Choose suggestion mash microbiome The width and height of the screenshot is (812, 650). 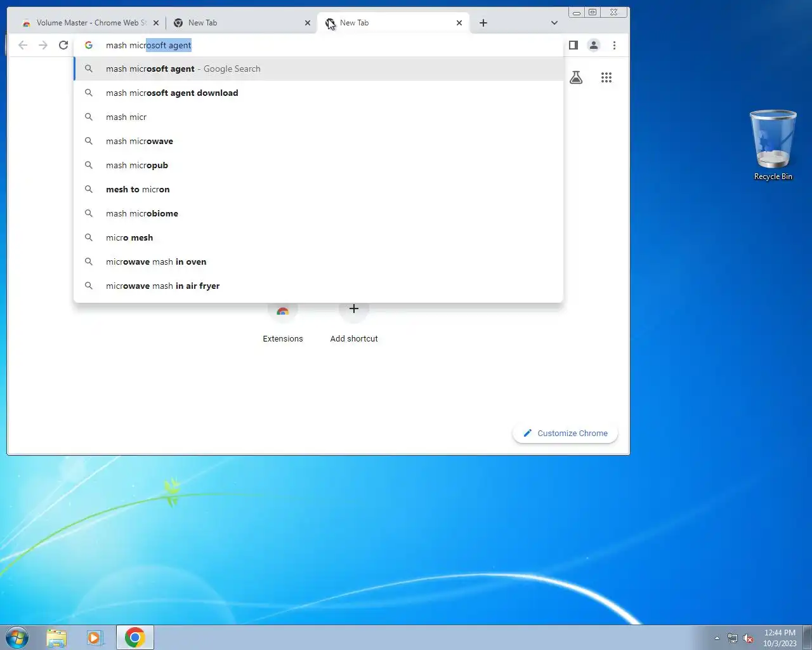(x=318, y=213)
